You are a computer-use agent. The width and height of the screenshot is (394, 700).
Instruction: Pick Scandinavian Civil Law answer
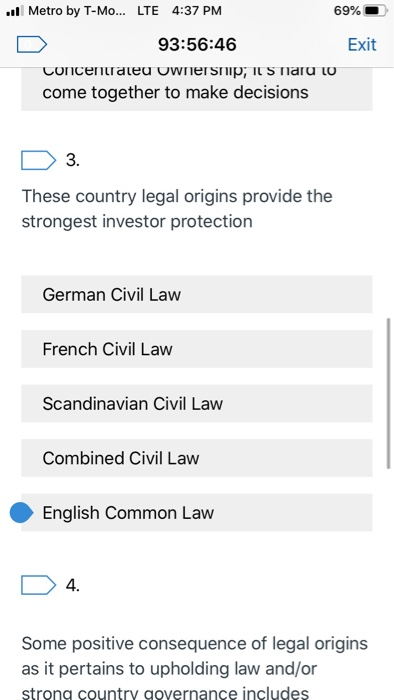point(197,404)
